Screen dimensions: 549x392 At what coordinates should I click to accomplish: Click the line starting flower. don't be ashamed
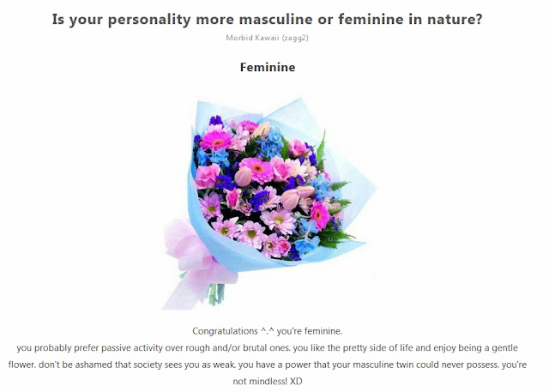[x=267, y=365]
